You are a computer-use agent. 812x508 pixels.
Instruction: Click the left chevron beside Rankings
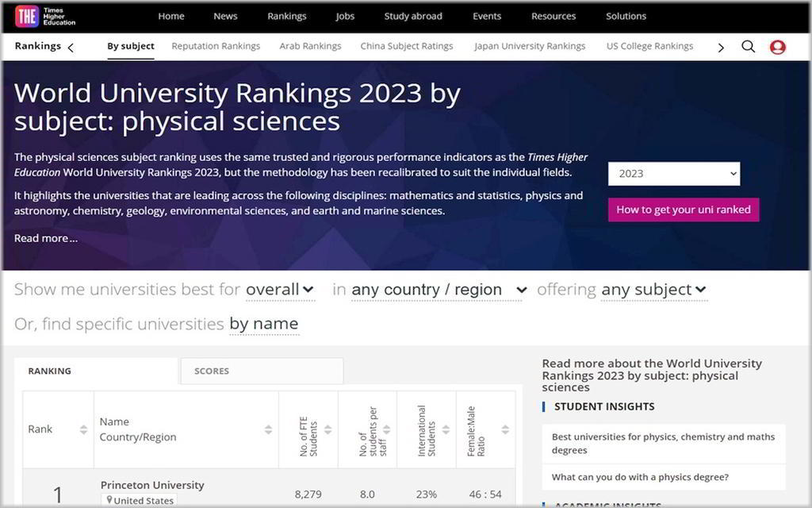[x=71, y=48]
